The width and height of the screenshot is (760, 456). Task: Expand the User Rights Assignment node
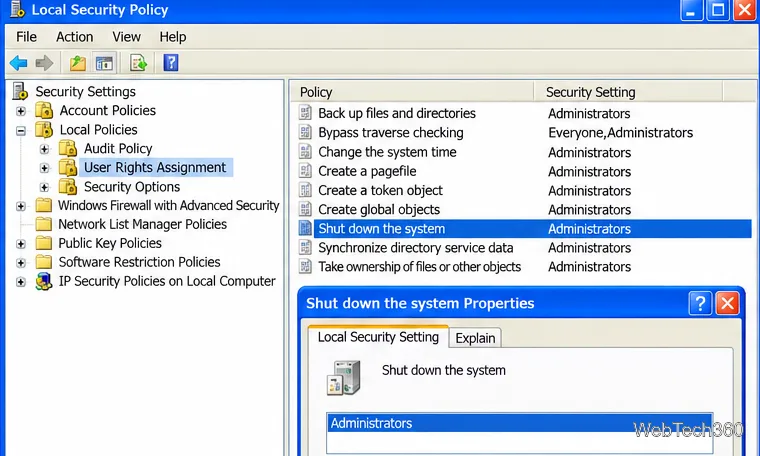[45, 168]
